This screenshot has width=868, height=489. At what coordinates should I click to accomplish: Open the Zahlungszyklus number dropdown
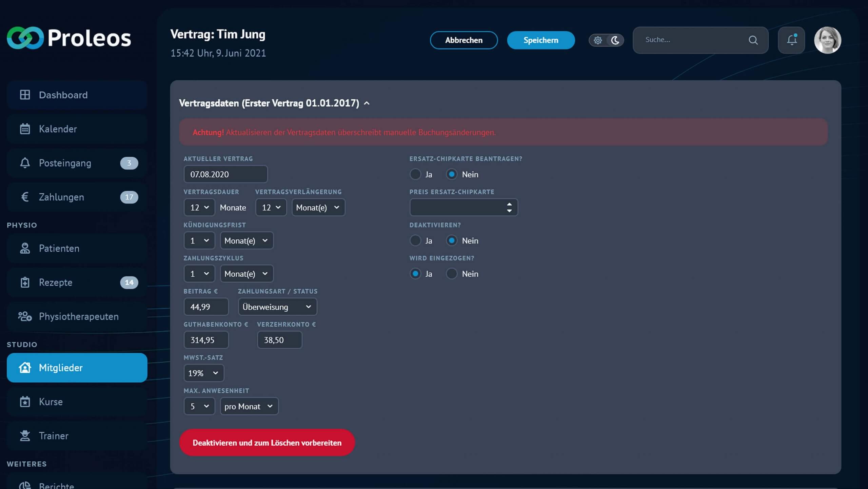click(x=199, y=274)
